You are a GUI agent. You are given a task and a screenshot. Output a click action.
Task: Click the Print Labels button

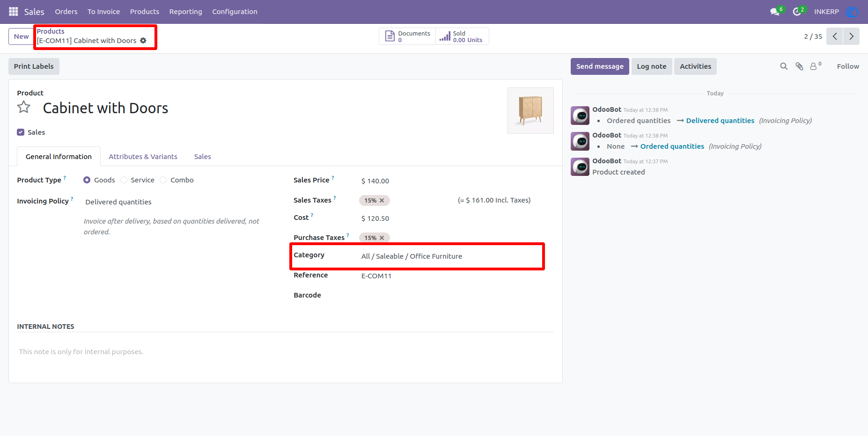coord(34,66)
